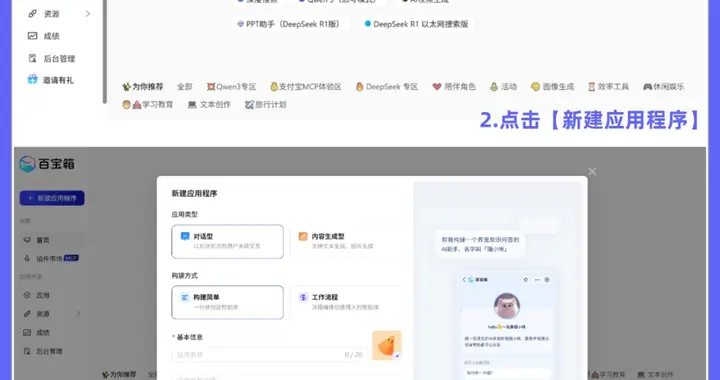Click the 百宝箱 logo behind the dialog

tap(47, 164)
